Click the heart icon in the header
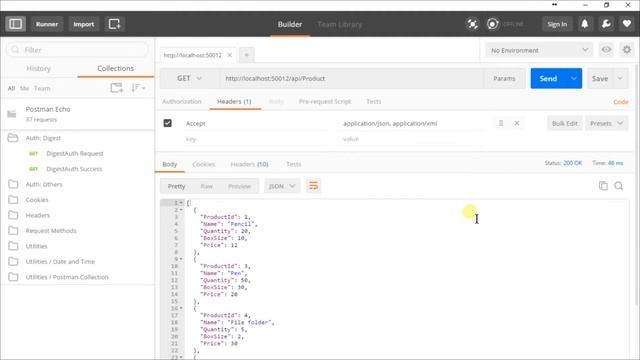This screenshot has height=360, width=640. 627,24
